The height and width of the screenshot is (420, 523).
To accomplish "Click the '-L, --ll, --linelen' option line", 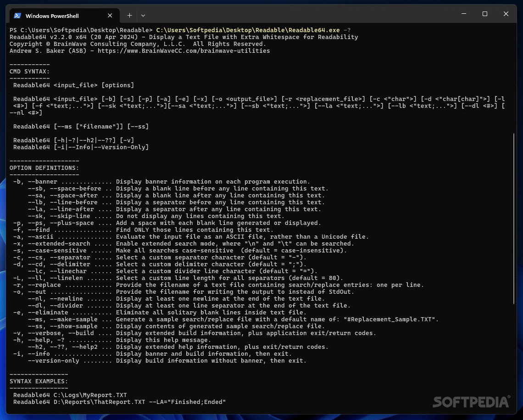I will click(178, 278).
